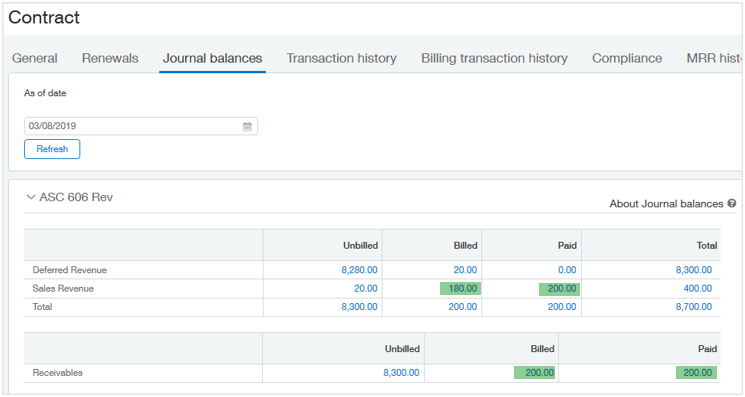Go to the Transaction history tab

[x=341, y=58]
